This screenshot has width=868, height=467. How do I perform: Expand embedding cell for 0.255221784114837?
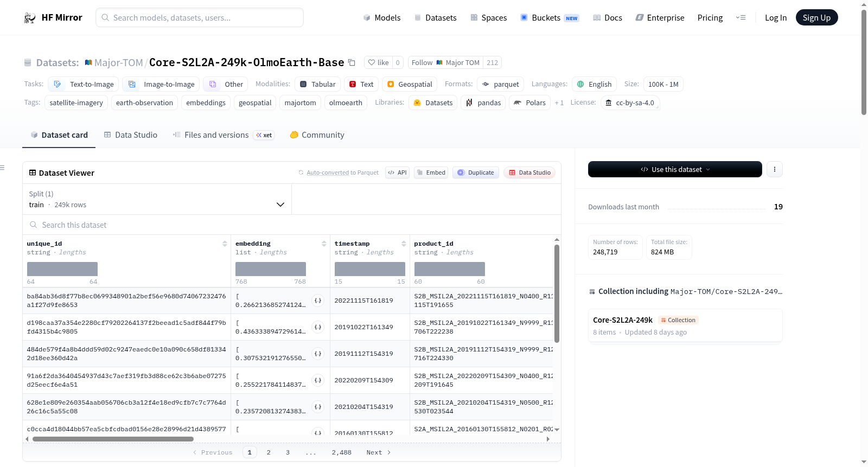coord(318,380)
